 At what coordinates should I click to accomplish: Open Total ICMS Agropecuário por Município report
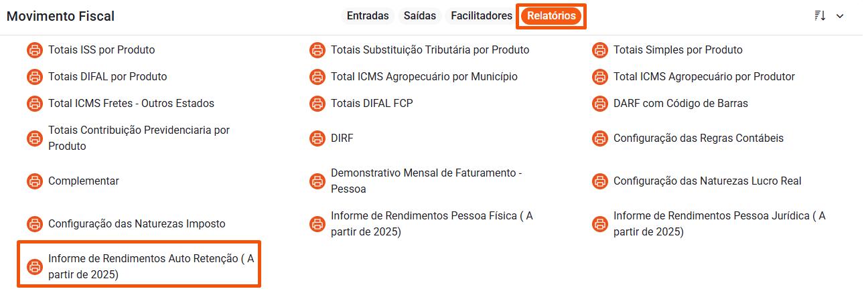[x=424, y=77]
